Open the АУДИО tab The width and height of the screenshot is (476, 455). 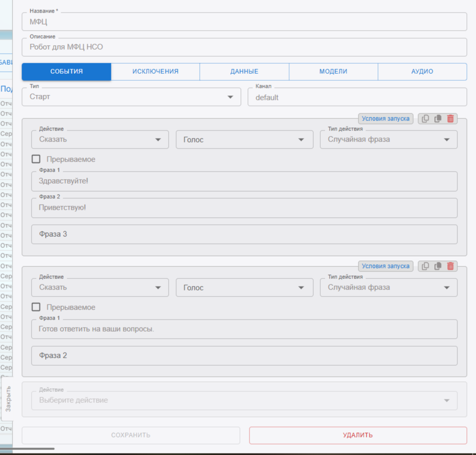422,71
